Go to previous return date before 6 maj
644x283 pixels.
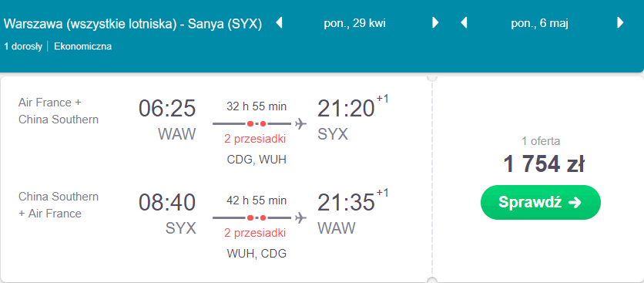[464, 22]
